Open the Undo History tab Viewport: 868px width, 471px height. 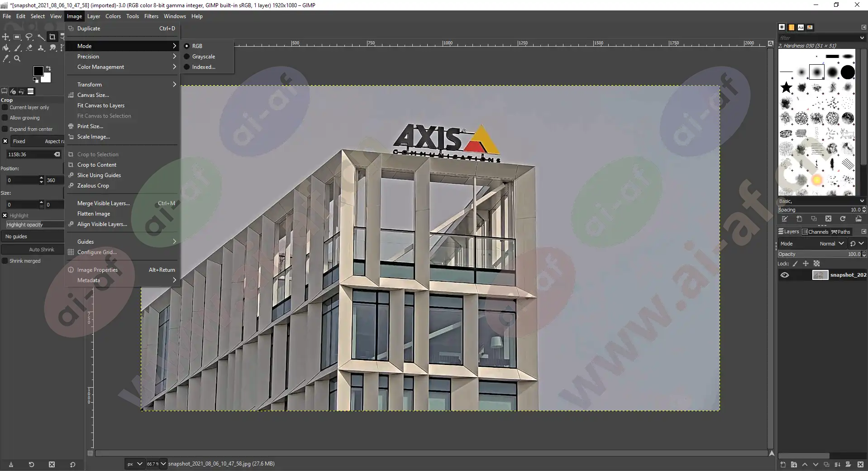pyautogui.click(x=21, y=91)
